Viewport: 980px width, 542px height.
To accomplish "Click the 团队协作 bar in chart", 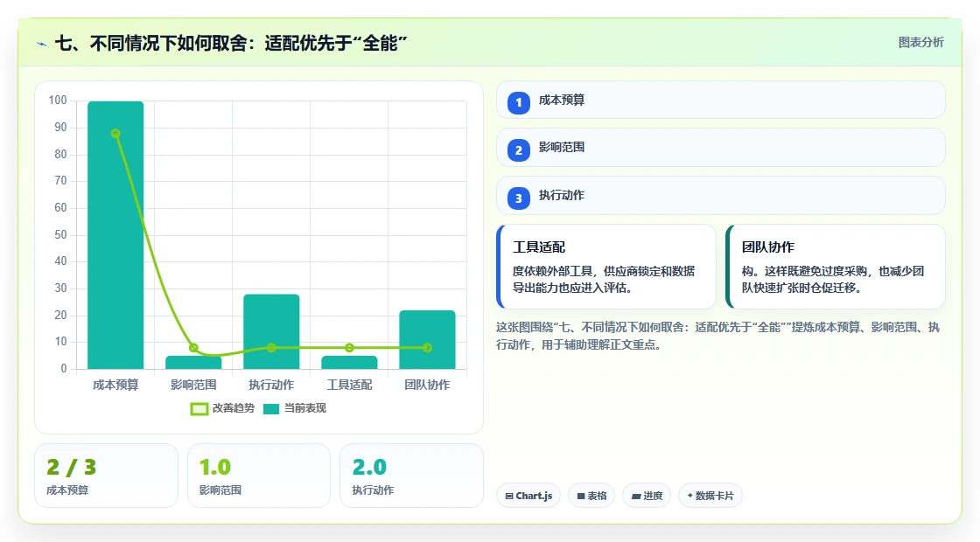I will click(x=428, y=340).
